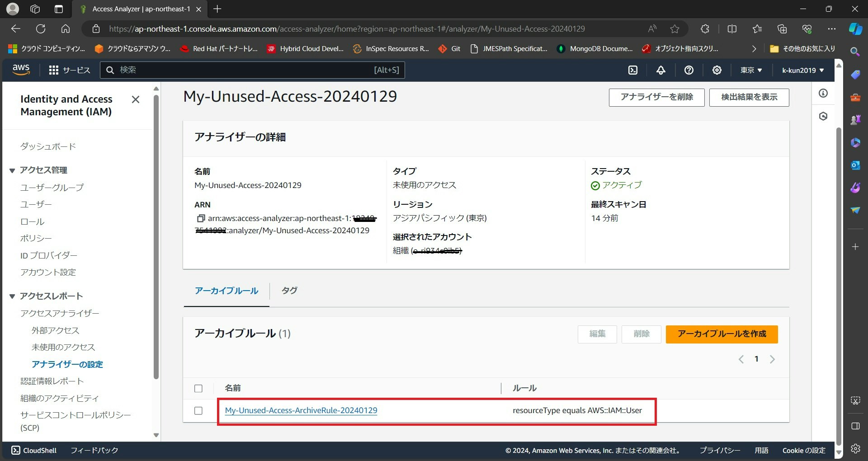Switch to the アーカイブルール tab
The height and width of the screenshot is (461, 868).
click(226, 291)
